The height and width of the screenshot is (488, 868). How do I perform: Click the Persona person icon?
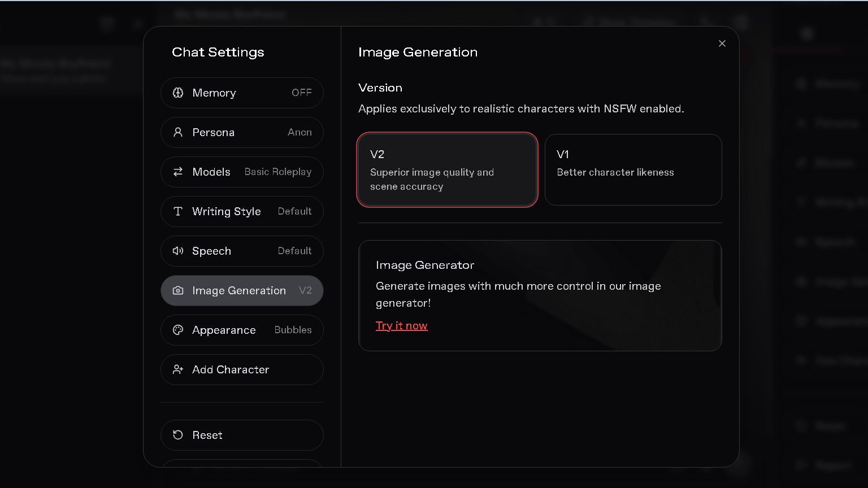tap(178, 132)
